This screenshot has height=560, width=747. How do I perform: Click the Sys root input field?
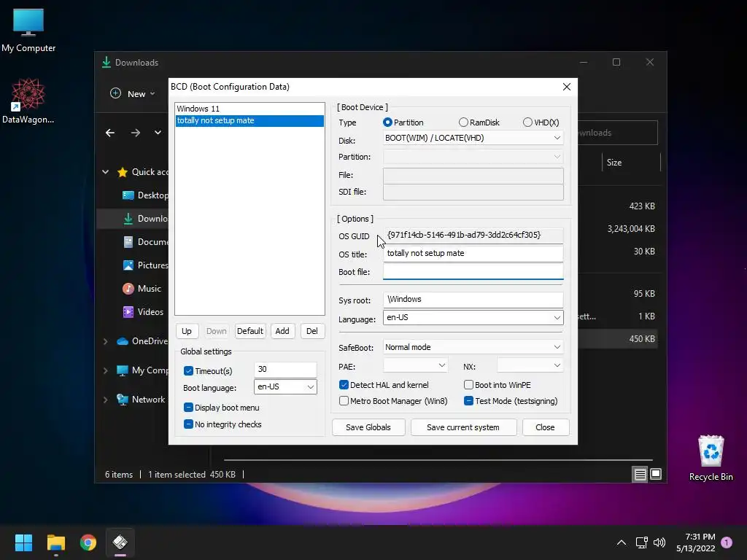473,300
